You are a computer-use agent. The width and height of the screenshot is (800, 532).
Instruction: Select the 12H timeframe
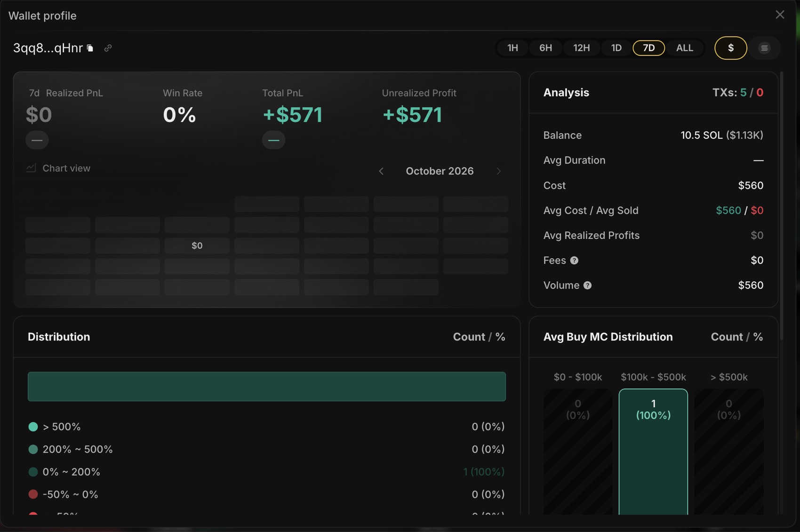tap(581, 48)
